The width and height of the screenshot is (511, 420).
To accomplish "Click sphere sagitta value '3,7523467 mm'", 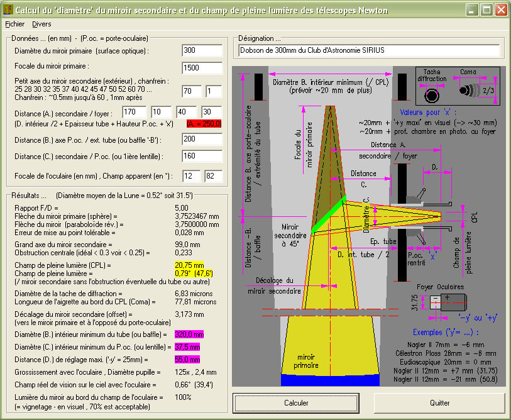I will 197,216.
